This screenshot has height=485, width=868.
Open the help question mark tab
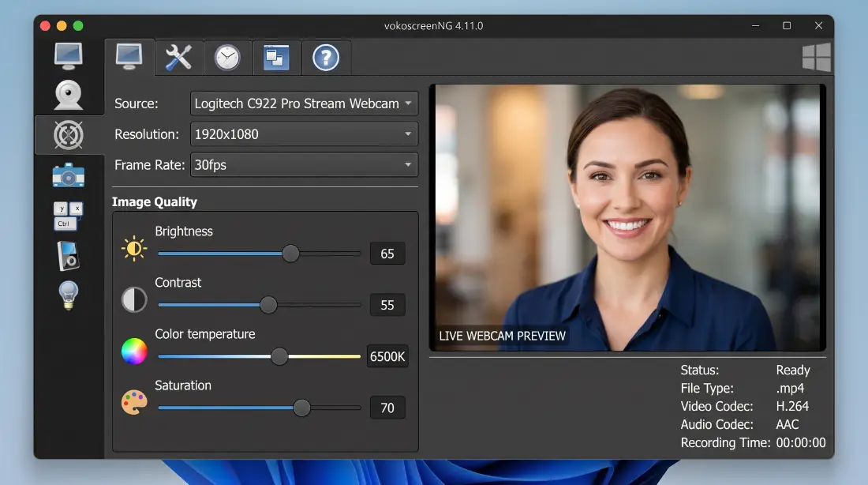tap(325, 57)
